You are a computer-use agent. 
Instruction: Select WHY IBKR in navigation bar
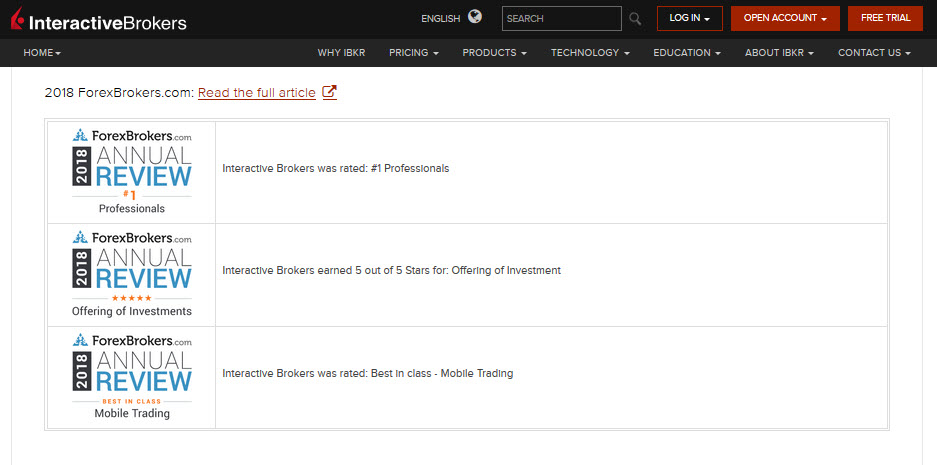[343, 53]
